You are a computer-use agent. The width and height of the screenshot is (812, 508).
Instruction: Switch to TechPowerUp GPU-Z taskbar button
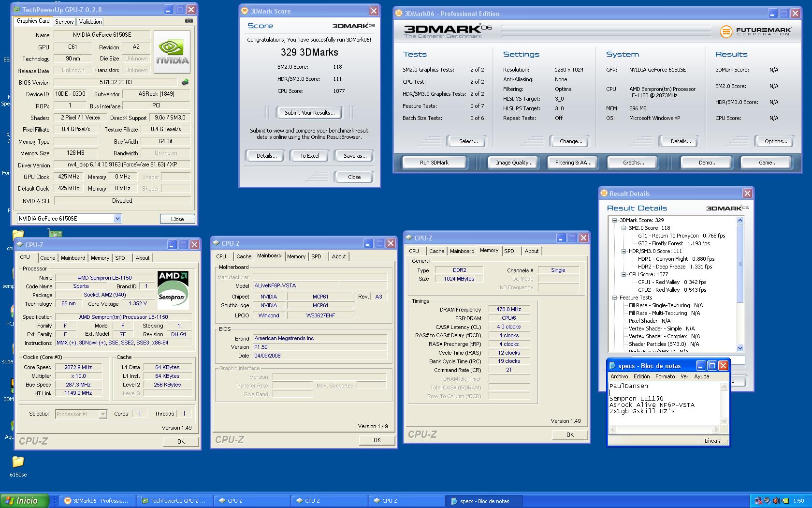[174, 501]
